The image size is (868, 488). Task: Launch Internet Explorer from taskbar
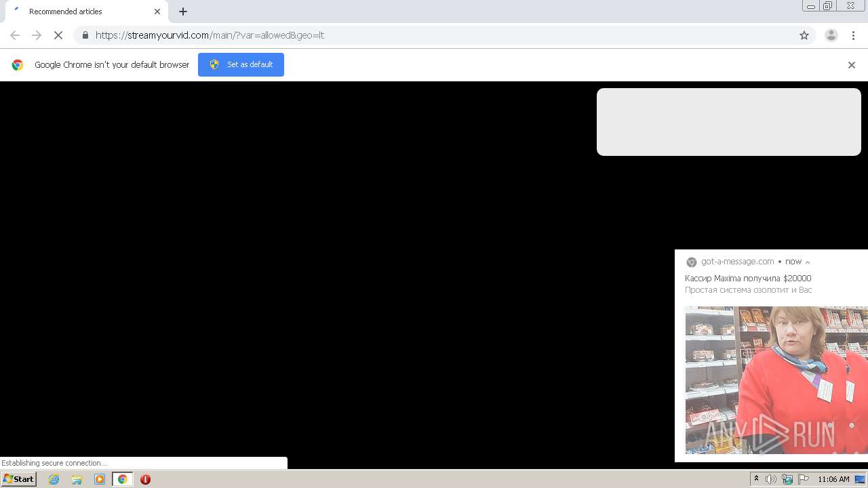coord(54,479)
